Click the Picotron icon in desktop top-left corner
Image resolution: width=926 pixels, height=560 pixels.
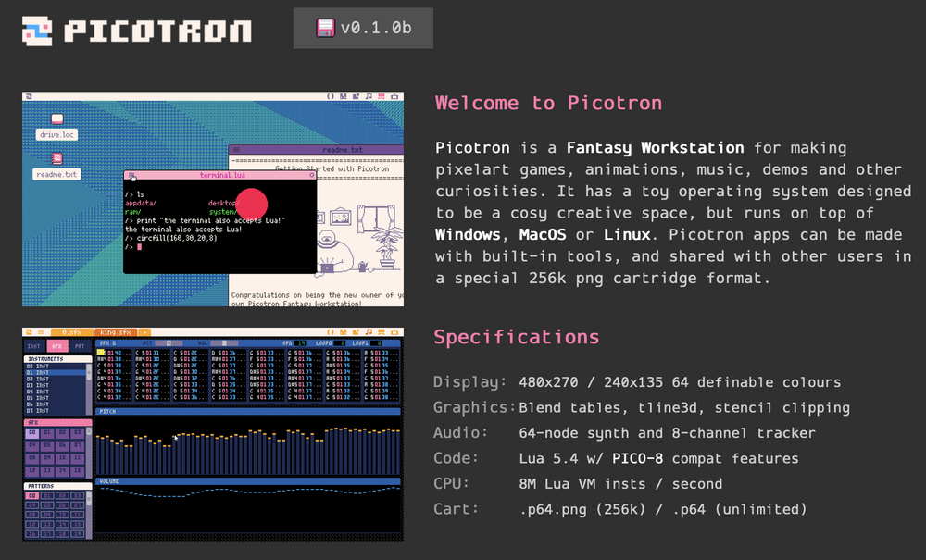point(29,95)
